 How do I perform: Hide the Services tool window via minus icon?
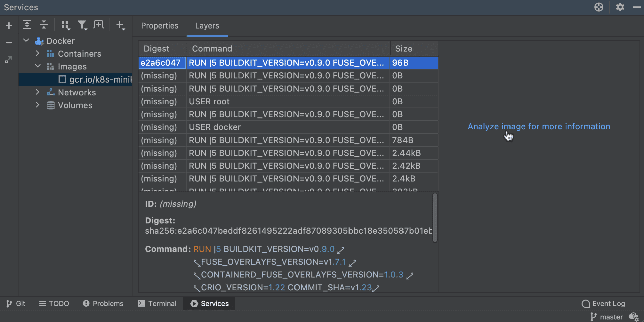(637, 7)
